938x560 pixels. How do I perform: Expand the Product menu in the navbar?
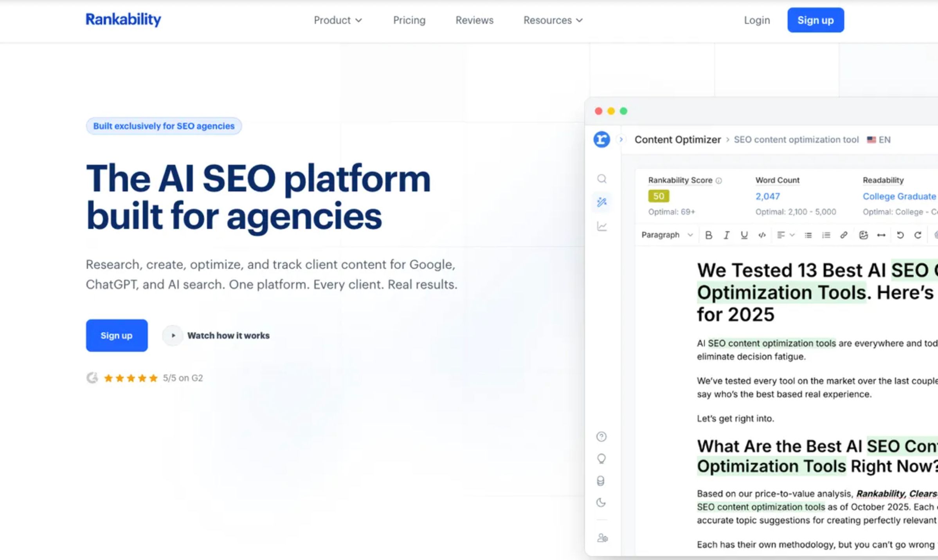(338, 20)
